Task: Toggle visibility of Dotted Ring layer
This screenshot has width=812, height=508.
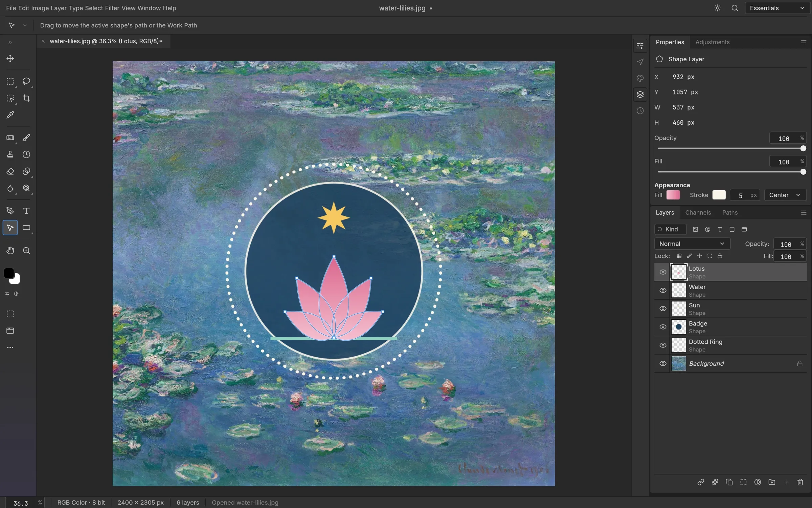Action: click(663, 345)
